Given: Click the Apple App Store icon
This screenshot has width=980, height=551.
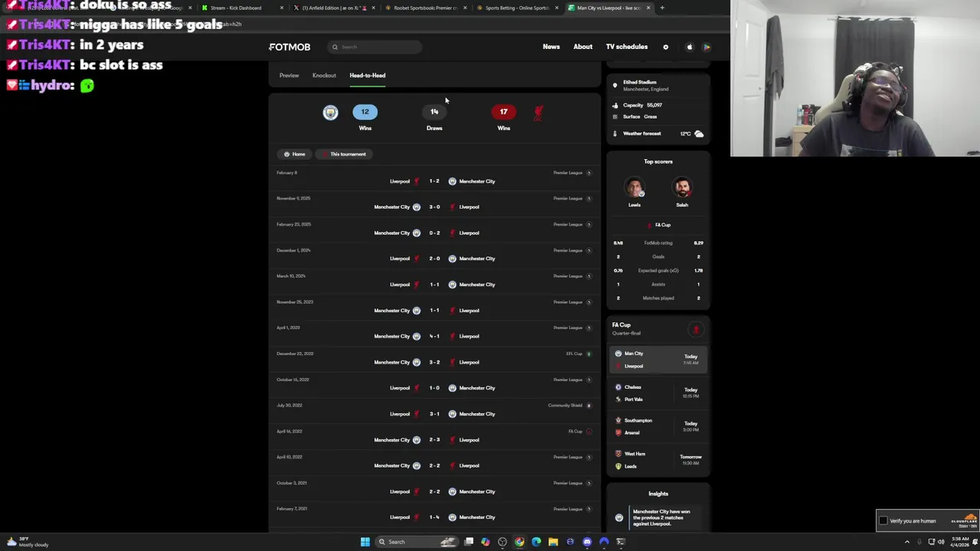Looking at the screenshot, I should coord(689,47).
